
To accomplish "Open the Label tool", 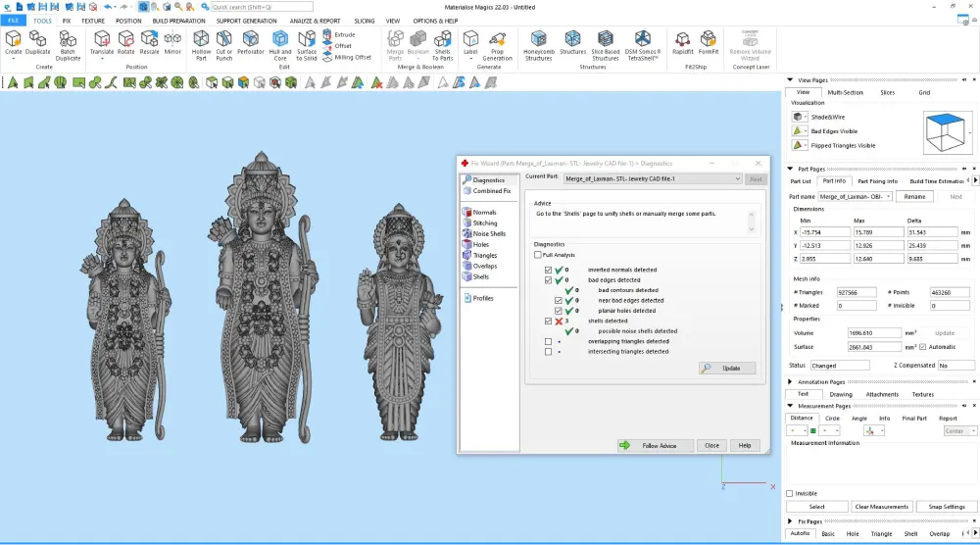I will [470, 43].
